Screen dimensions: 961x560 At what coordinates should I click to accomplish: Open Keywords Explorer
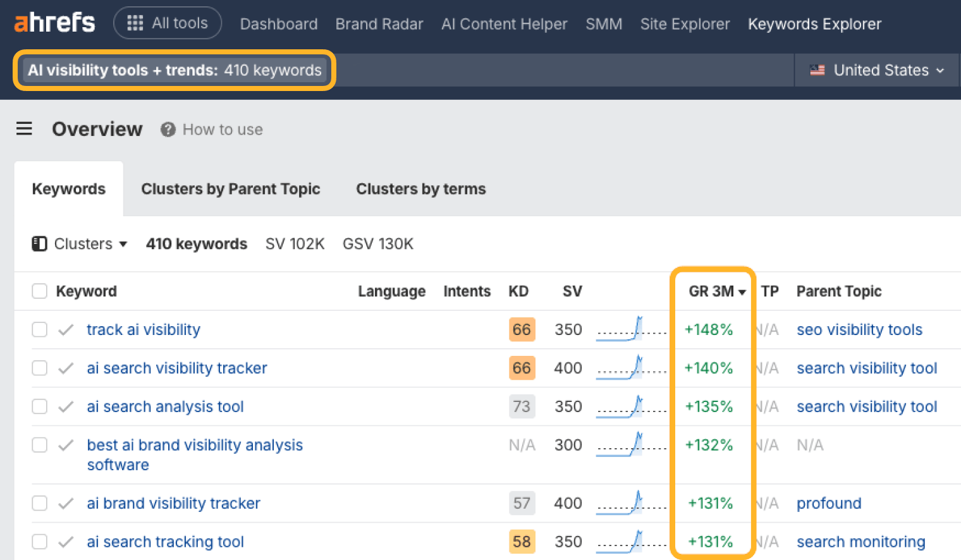pos(814,24)
